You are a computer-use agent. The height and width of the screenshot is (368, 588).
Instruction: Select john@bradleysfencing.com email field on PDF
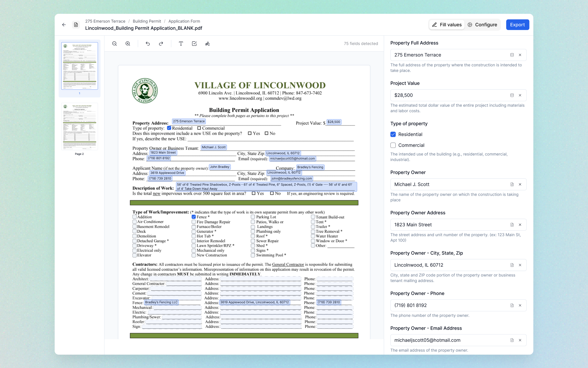click(x=292, y=178)
